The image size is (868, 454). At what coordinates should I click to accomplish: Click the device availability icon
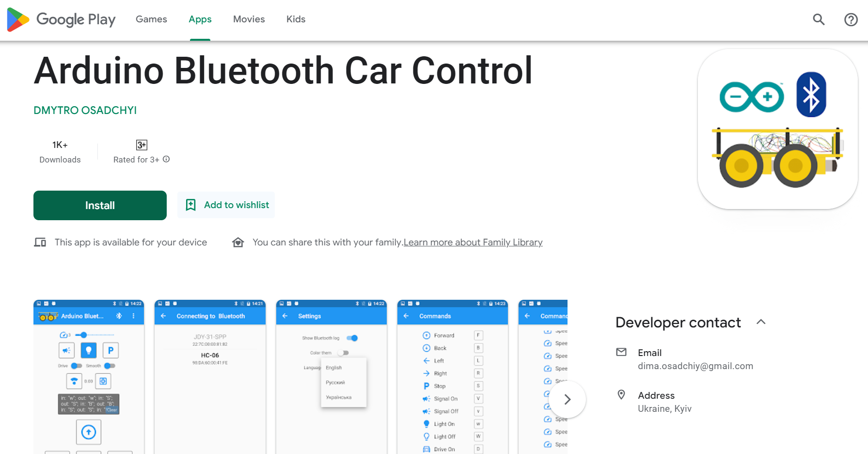(x=40, y=242)
